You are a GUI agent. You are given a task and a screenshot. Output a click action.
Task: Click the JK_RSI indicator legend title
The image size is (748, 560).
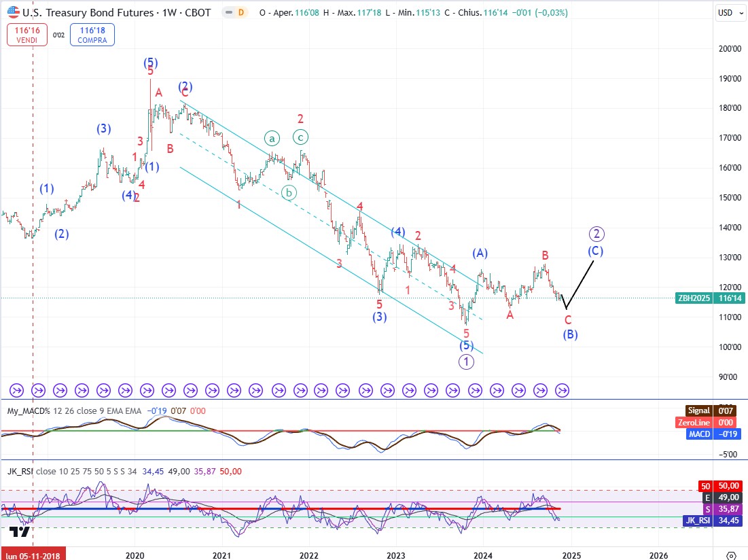click(20, 471)
